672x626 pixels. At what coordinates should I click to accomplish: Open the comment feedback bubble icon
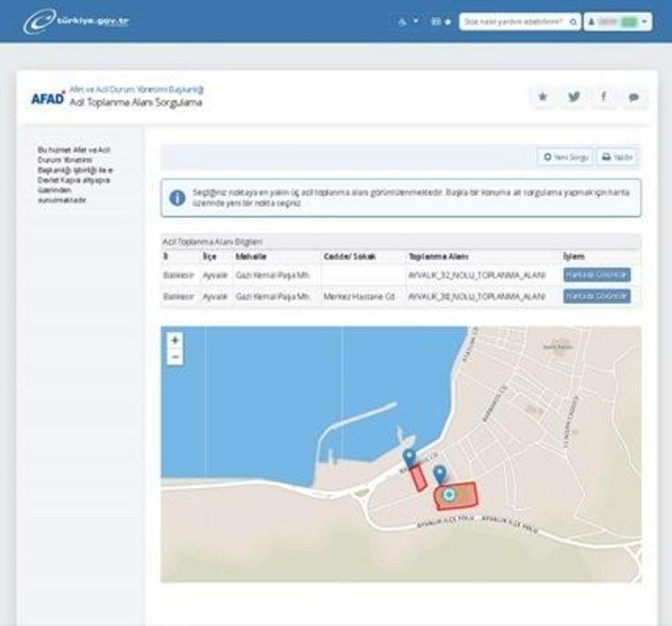pyautogui.click(x=633, y=97)
